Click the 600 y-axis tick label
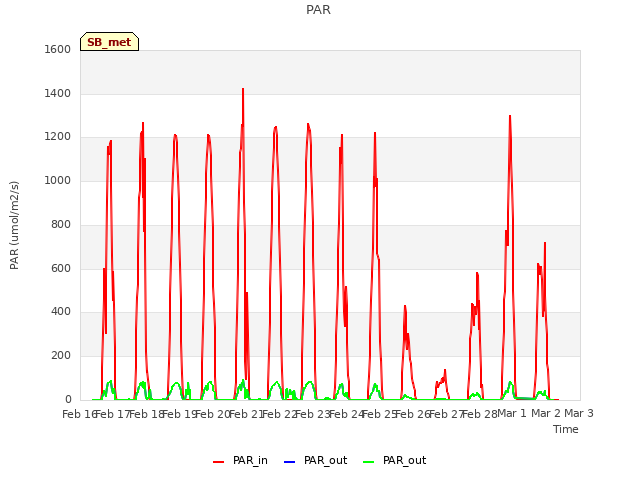 61,269
